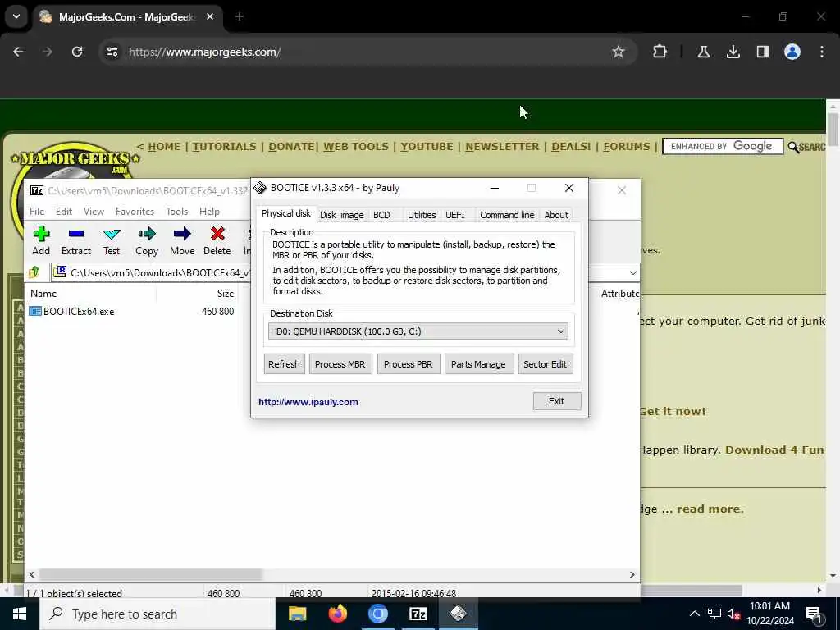Image resolution: width=840 pixels, height=630 pixels.
Task: Close the MajorGeeks browser tab
Action: point(210,16)
